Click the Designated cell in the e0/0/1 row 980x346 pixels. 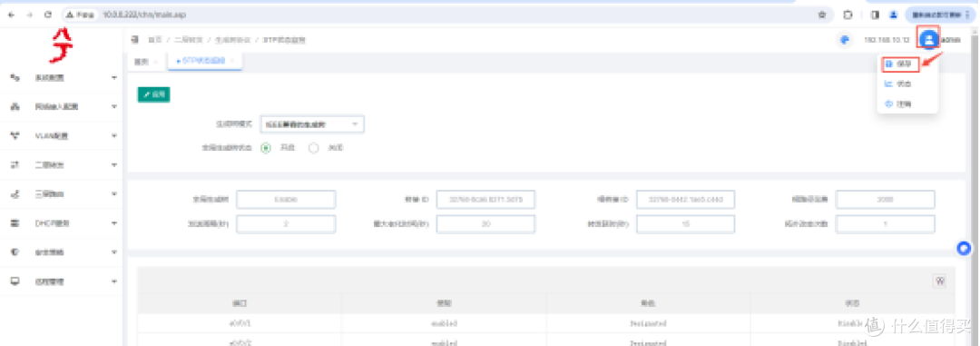pos(648,323)
